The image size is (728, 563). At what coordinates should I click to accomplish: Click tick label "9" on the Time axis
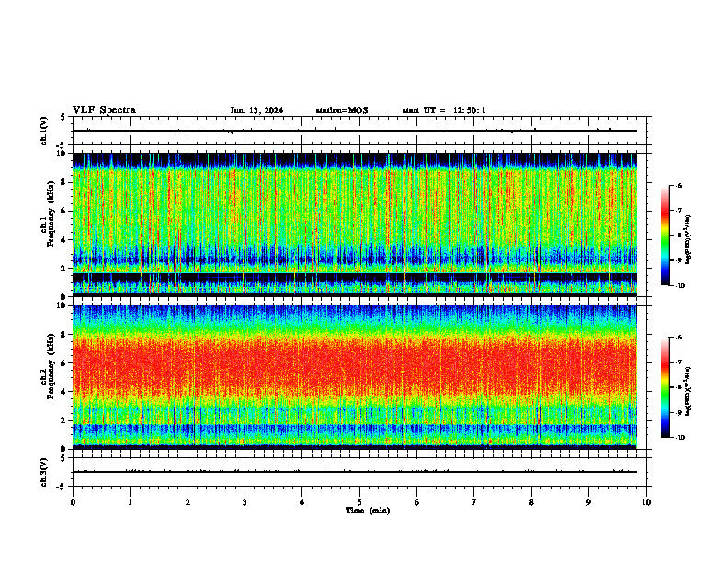(588, 502)
